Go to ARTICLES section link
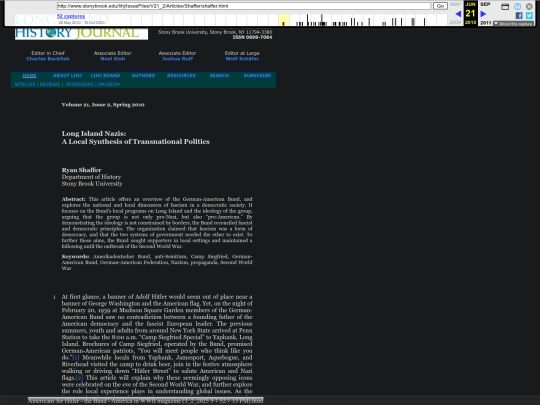The width and height of the screenshot is (540, 405). pyautogui.click(x=24, y=84)
